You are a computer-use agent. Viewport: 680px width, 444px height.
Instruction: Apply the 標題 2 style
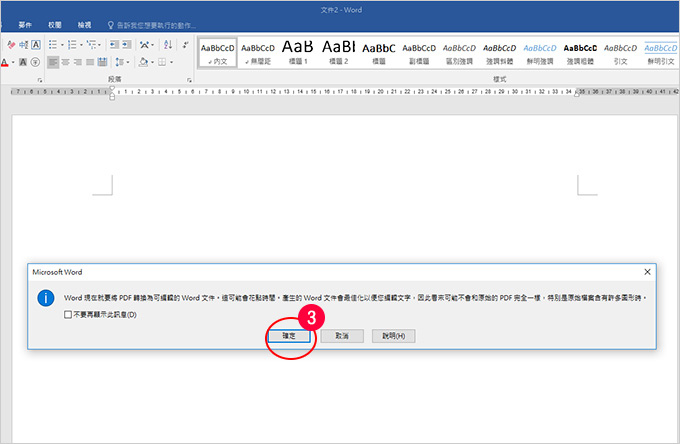coord(338,53)
